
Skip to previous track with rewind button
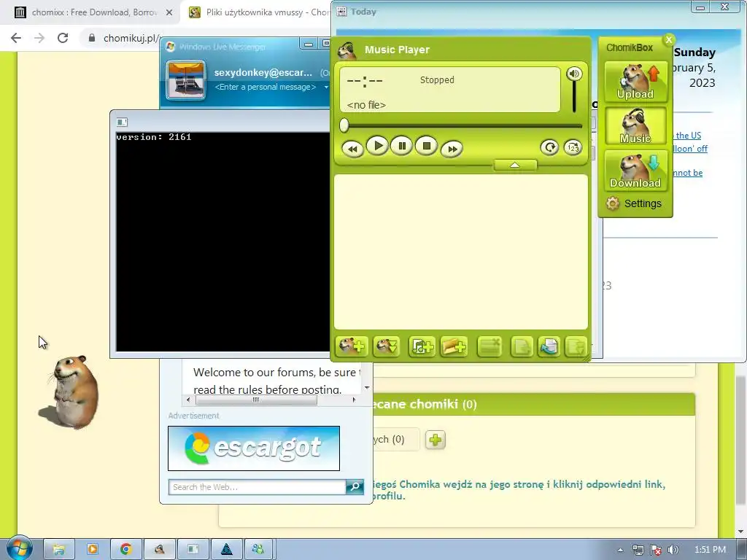click(x=353, y=149)
